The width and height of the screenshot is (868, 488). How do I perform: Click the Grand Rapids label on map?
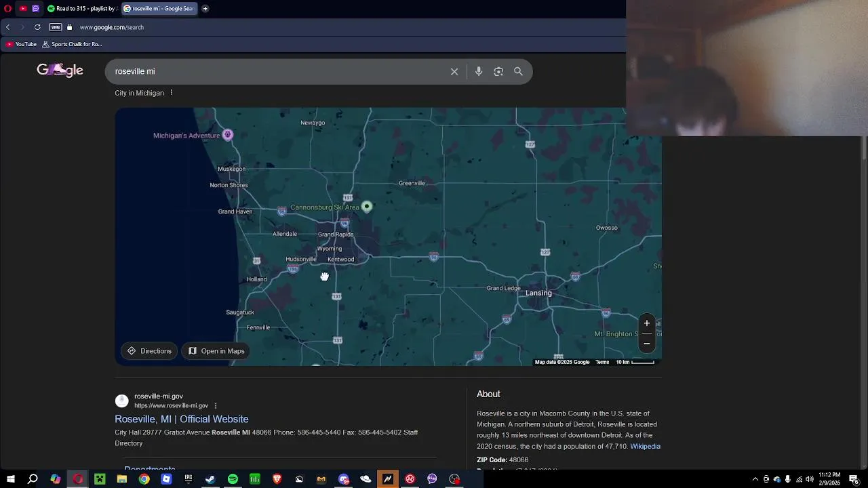(x=336, y=235)
